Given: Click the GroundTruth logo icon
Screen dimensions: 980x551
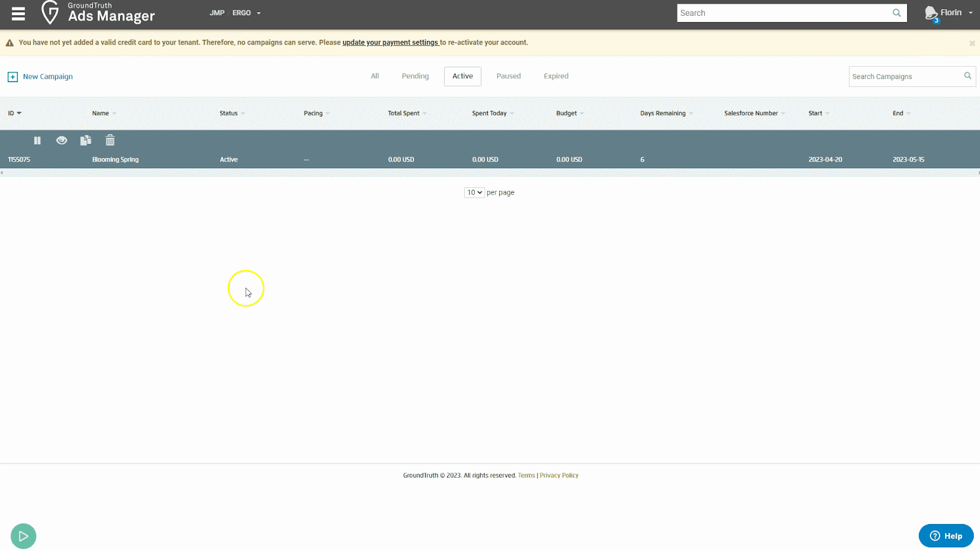Looking at the screenshot, I should pyautogui.click(x=50, y=13).
